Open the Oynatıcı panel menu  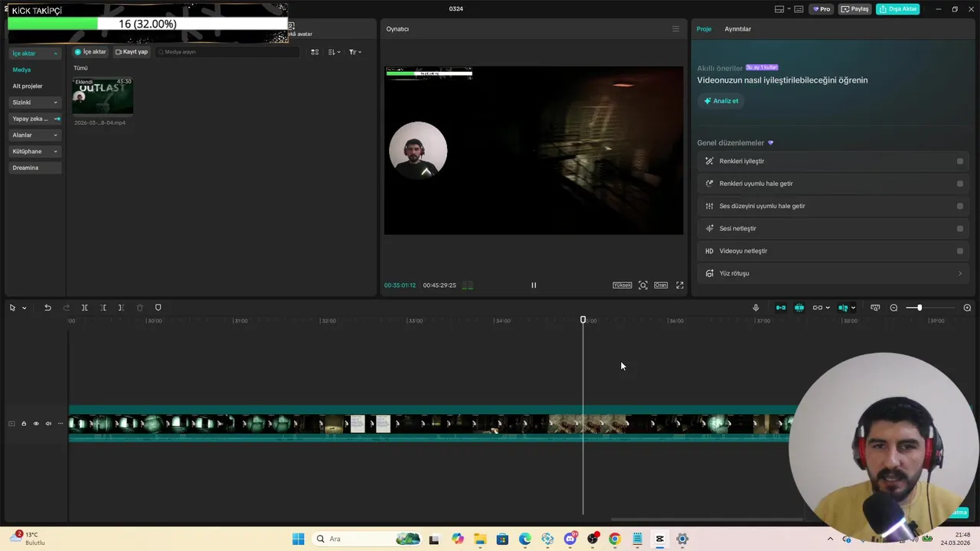coord(675,29)
